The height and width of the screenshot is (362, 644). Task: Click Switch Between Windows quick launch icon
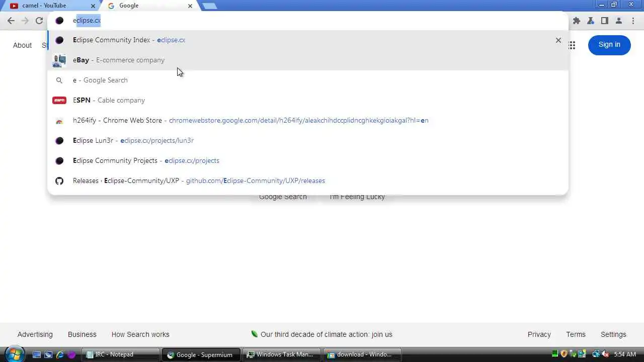pos(48,354)
